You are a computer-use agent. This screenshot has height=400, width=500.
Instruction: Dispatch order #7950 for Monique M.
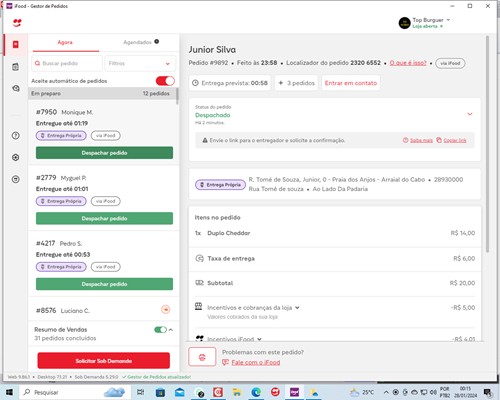click(x=104, y=153)
